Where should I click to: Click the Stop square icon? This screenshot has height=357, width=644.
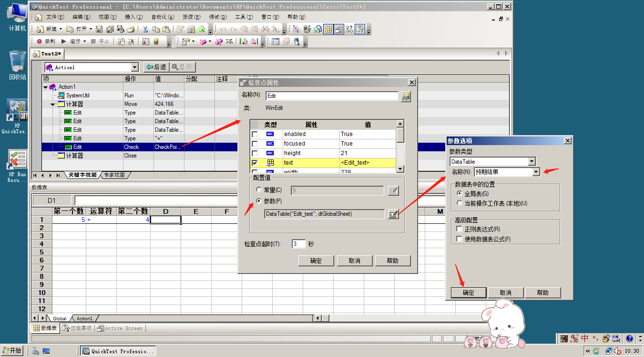[93, 42]
